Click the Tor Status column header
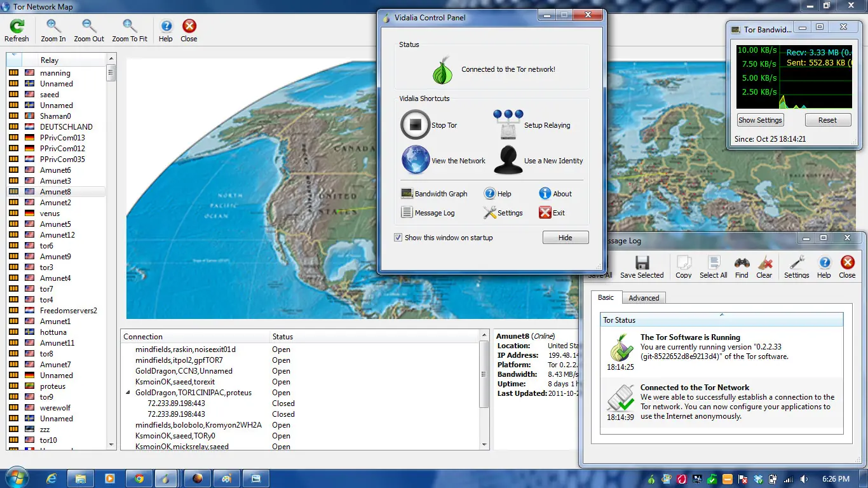 722,320
